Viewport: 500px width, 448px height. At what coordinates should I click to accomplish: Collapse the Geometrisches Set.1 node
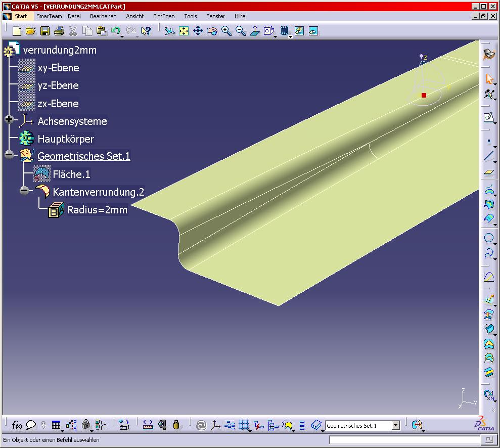(9, 155)
